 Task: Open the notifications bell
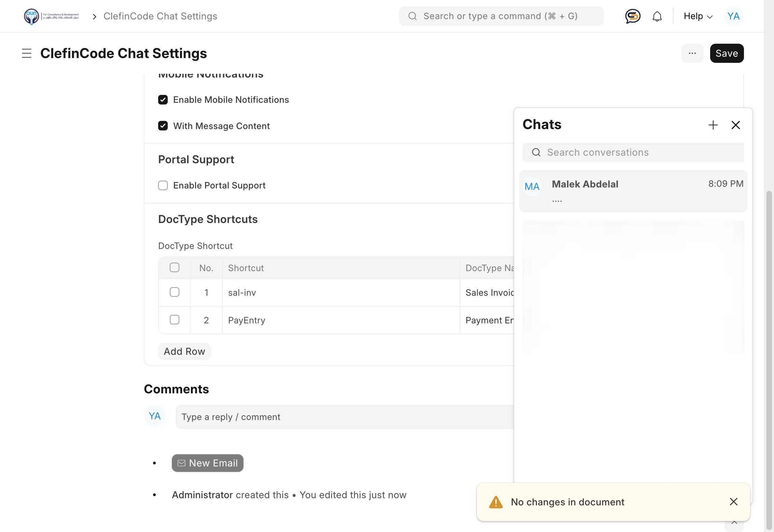pos(657,16)
